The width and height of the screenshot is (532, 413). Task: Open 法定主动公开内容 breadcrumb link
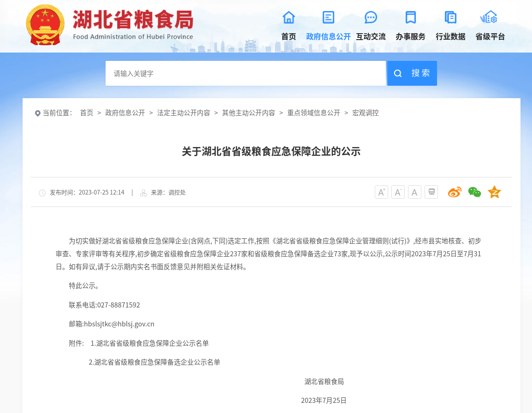(183, 113)
